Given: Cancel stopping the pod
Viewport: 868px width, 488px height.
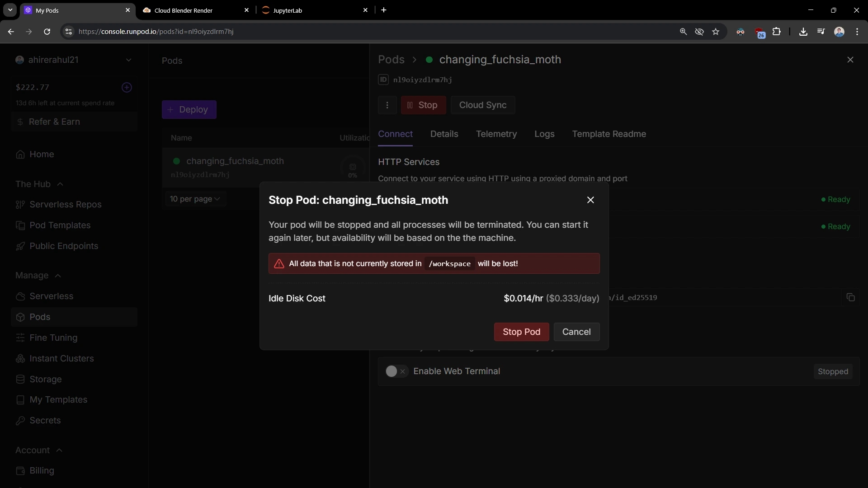Looking at the screenshot, I should 576,332.
